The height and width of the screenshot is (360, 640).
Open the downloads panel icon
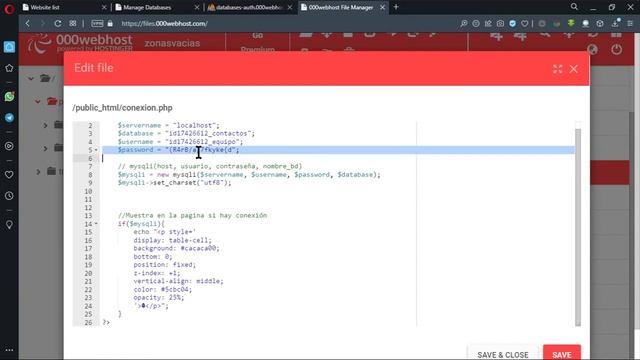[616, 24]
